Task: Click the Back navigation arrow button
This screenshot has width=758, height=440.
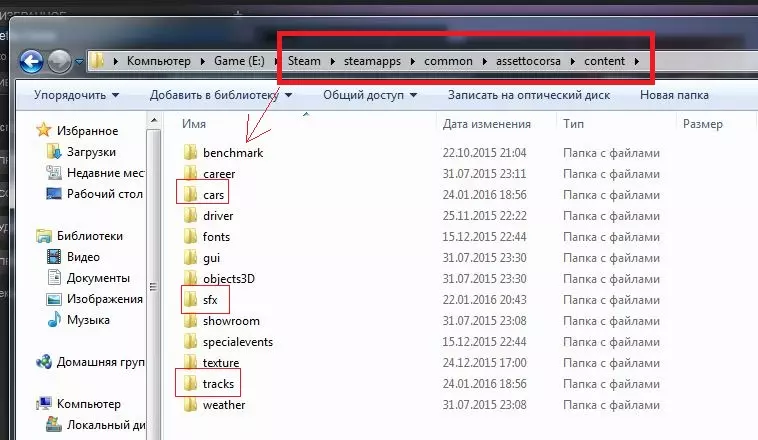Action: click(x=31, y=61)
